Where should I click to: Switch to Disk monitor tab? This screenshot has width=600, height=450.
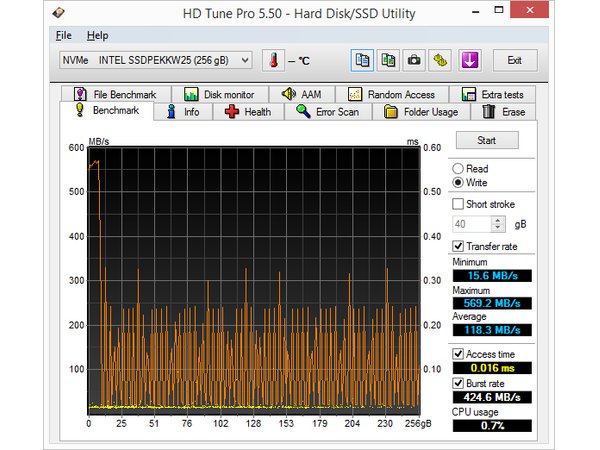[220, 94]
